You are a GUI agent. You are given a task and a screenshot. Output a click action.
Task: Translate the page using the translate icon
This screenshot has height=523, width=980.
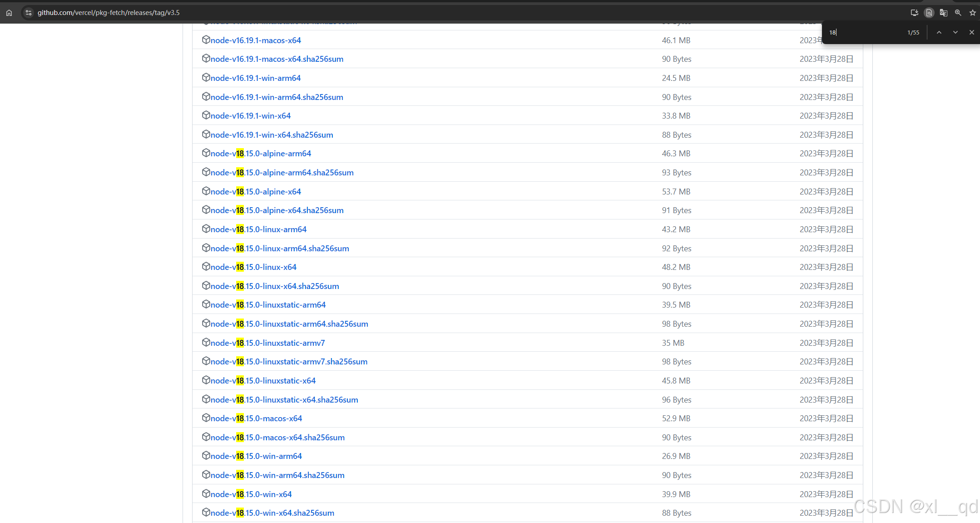click(943, 12)
